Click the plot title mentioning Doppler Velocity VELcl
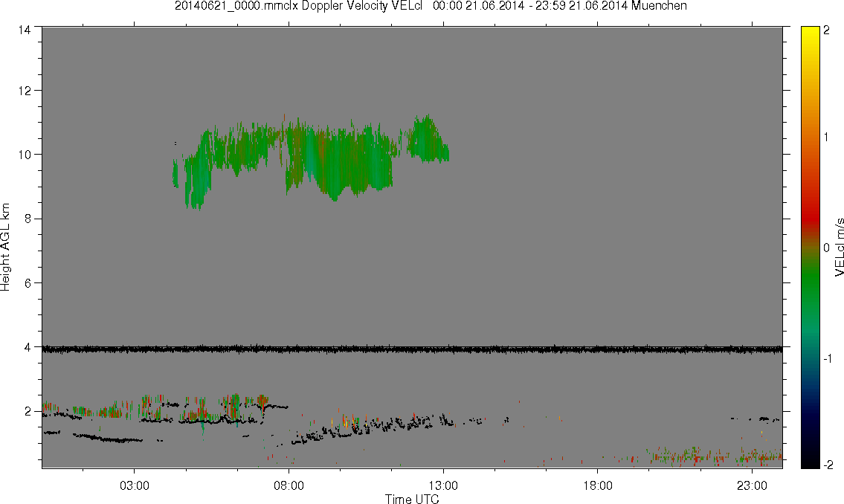The height and width of the screenshot is (504, 844). 431,6
